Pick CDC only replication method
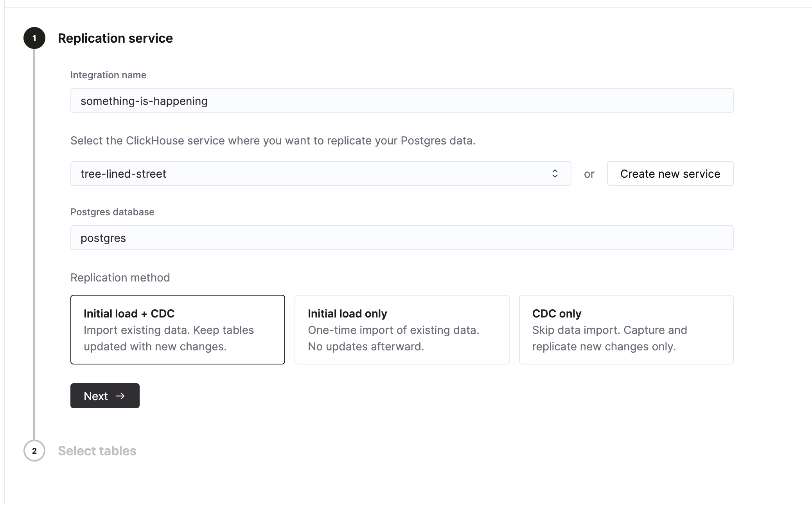Image resolution: width=812 pixels, height=505 pixels. [x=626, y=329]
